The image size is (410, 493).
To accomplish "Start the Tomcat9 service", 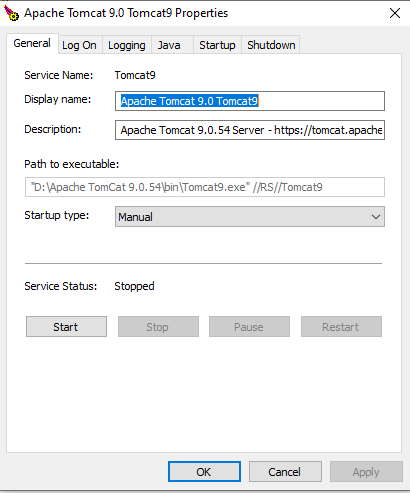I will click(66, 327).
